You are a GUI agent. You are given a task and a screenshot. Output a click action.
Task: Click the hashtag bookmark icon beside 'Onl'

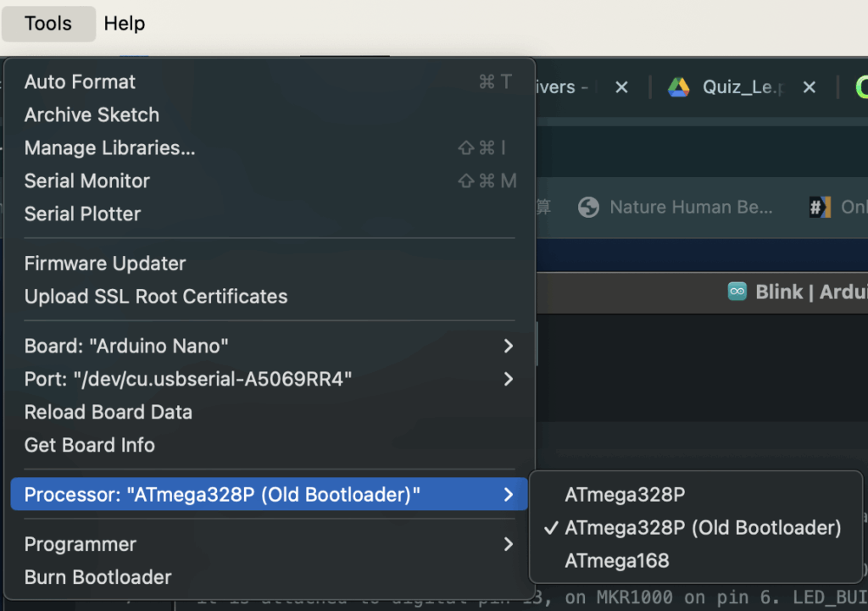820,207
